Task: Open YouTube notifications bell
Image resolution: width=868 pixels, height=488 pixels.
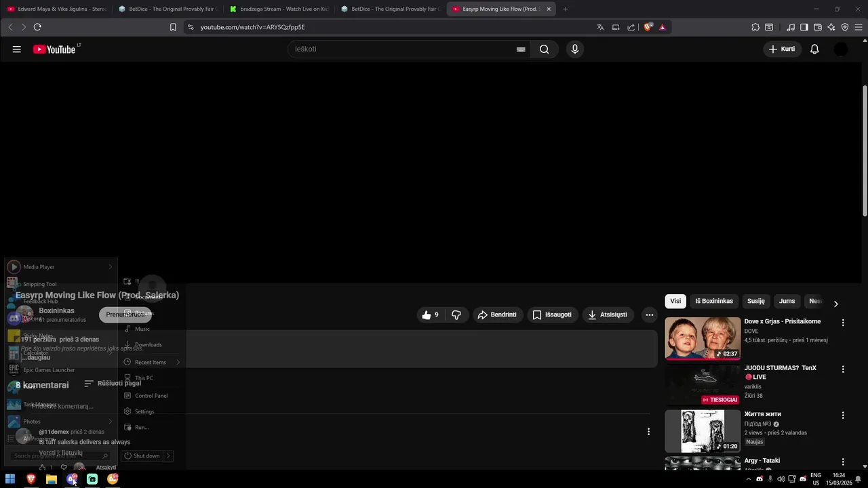Action: [814, 49]
